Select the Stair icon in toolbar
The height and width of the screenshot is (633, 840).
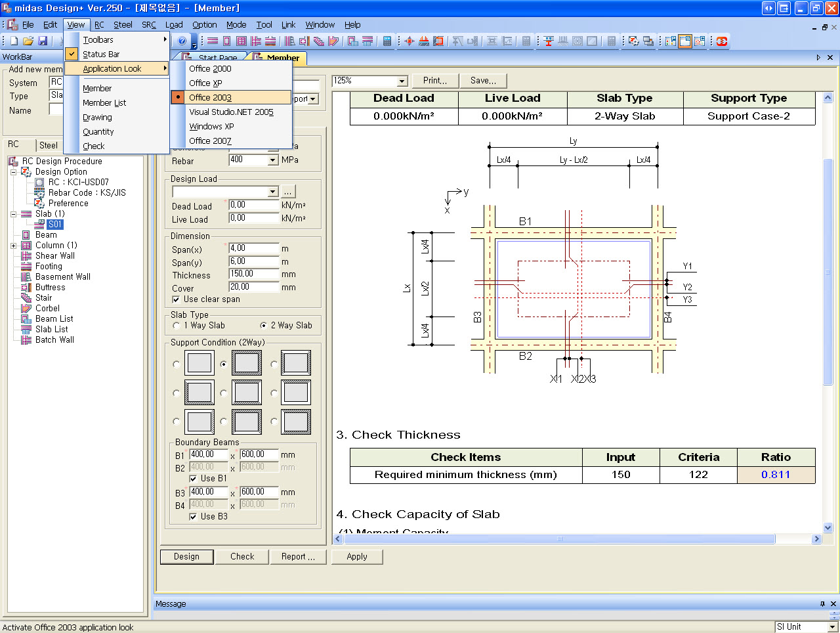(x=319, y=41)
